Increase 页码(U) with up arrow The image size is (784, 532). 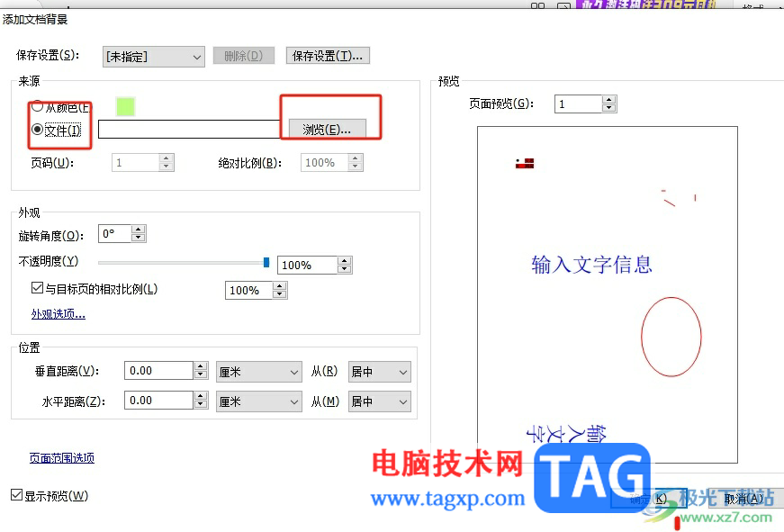coord(167,158)
